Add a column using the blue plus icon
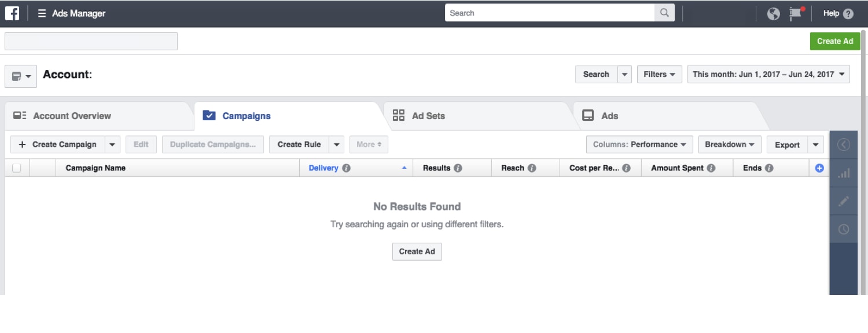The width and height of the screenshot is (868, 333). point(821,168)
